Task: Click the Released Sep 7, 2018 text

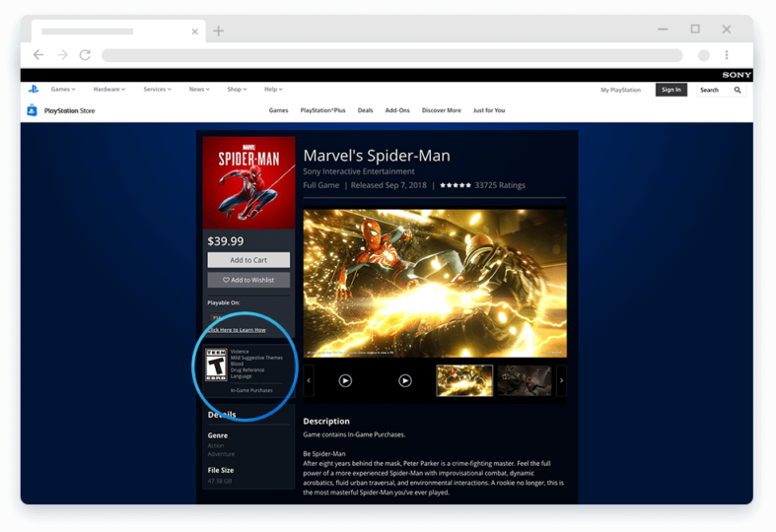Action: pyautogui.click(x=388, y=185)
